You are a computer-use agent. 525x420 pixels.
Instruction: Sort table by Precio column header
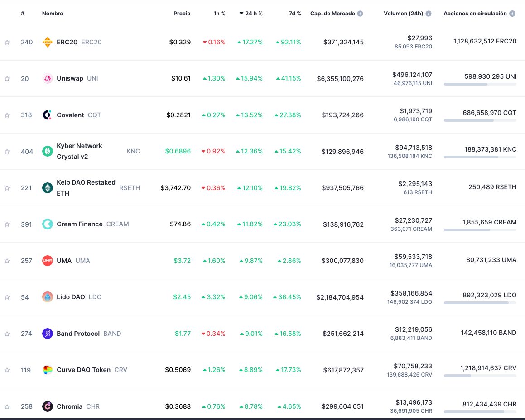(182, 14)
